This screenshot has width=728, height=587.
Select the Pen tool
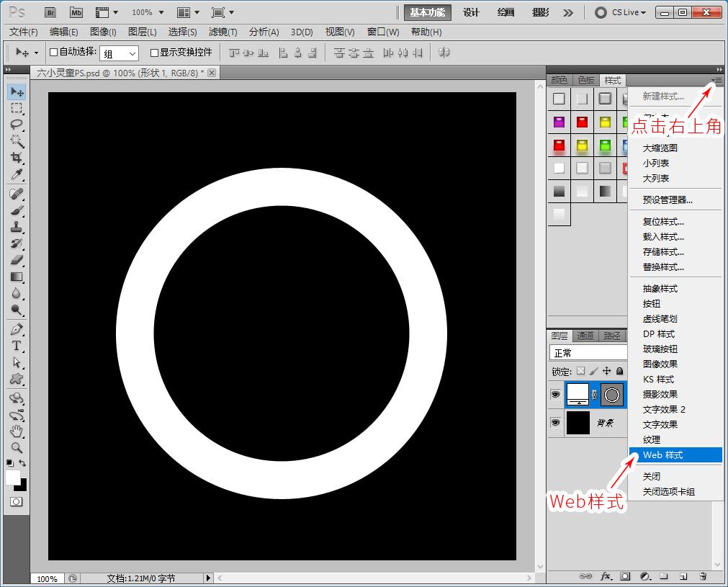17,329
